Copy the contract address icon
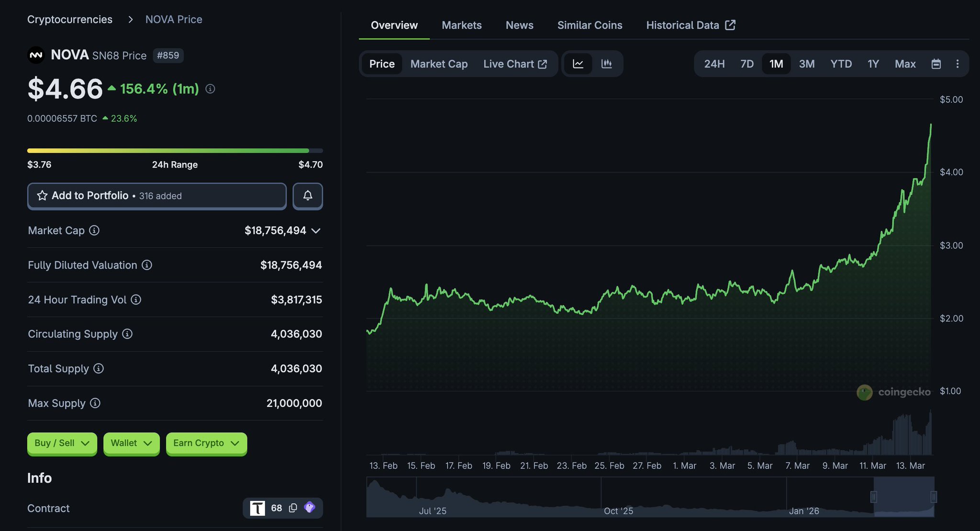 (293, 508)
